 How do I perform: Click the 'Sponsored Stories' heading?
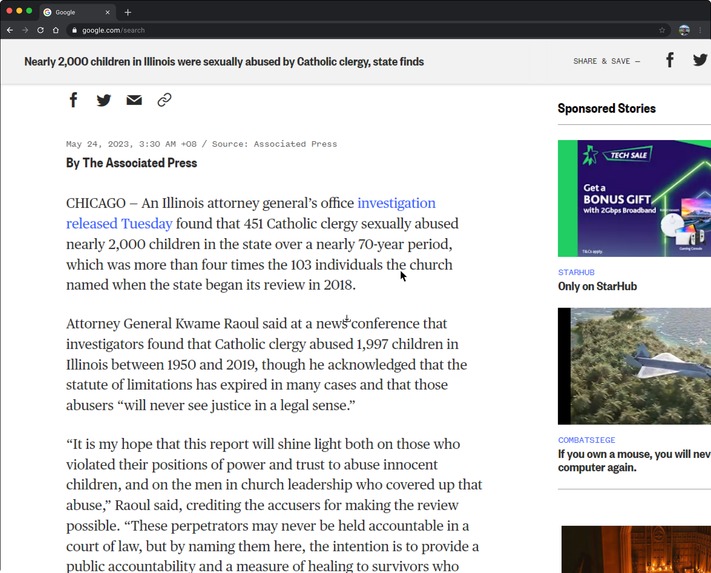[x=607, y=108]
